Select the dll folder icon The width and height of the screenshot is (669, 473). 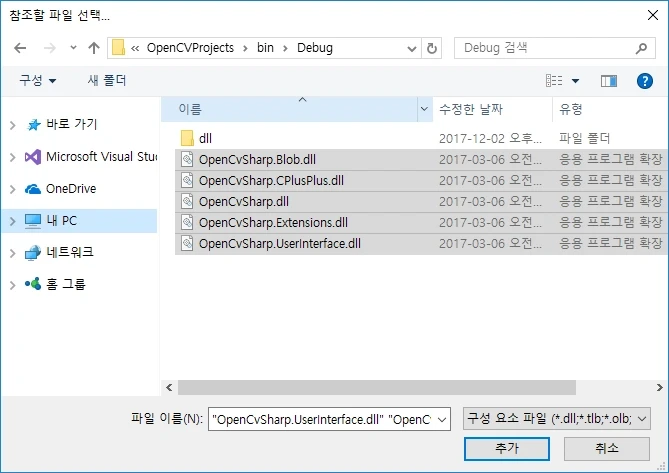click(186, 138)
